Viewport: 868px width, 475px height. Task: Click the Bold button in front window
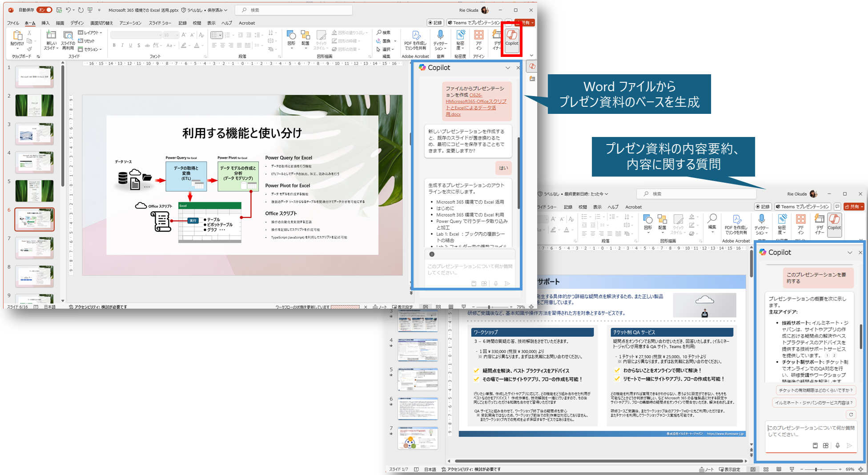pyautogui.click(x=114, y=45)
